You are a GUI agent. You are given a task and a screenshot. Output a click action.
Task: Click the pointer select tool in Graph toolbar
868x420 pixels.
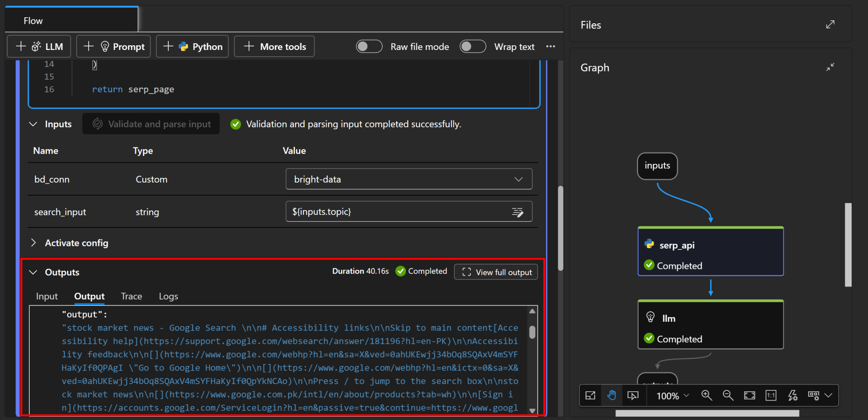633,395
